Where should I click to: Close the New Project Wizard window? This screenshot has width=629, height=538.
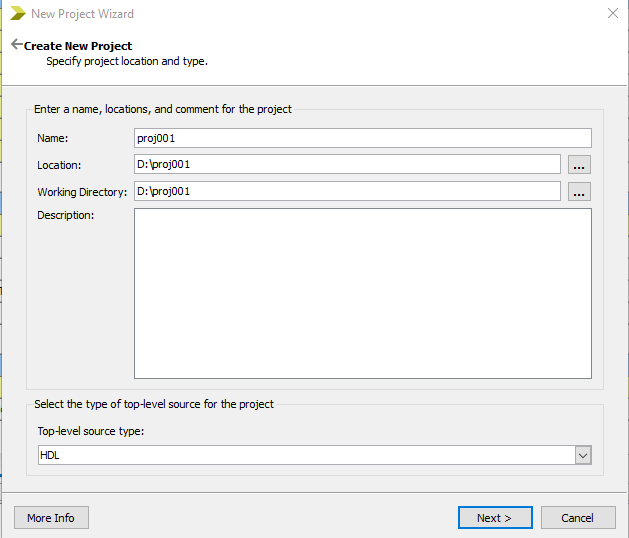coord(612,14)
